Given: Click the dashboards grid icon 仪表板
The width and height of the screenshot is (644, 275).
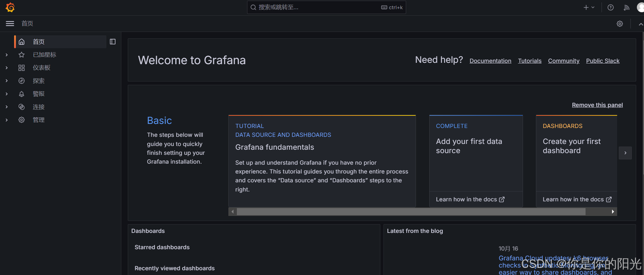Looking at the screenshot, I should (22, 68).
